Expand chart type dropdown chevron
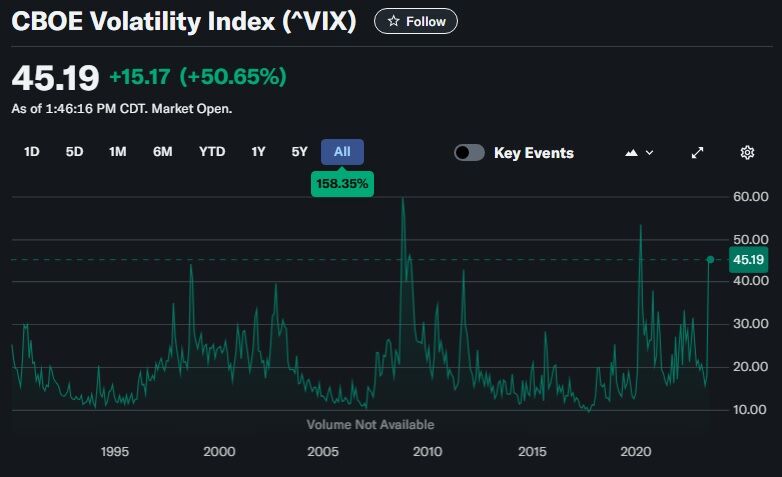Viewport: 782px width, 477px height. [649, 153]
